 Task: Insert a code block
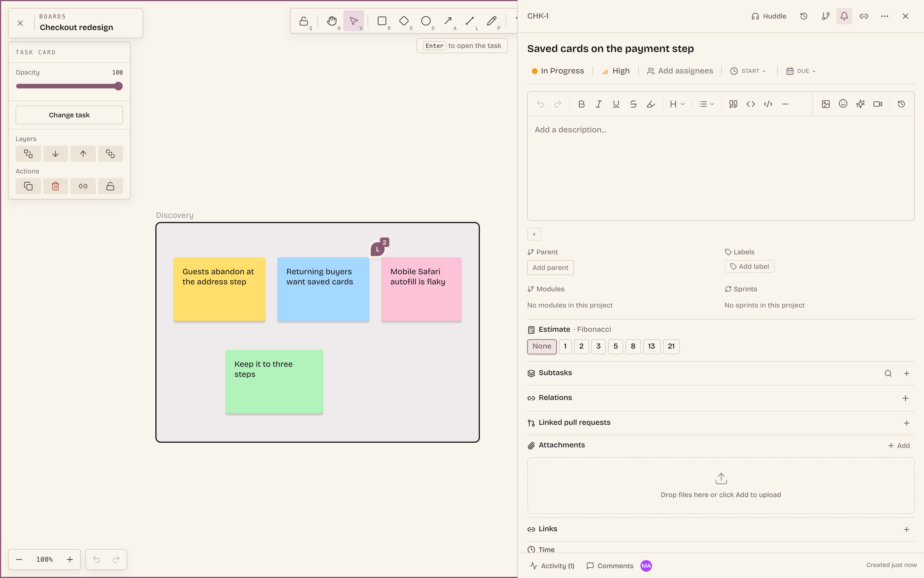click(x=768, y=104)
